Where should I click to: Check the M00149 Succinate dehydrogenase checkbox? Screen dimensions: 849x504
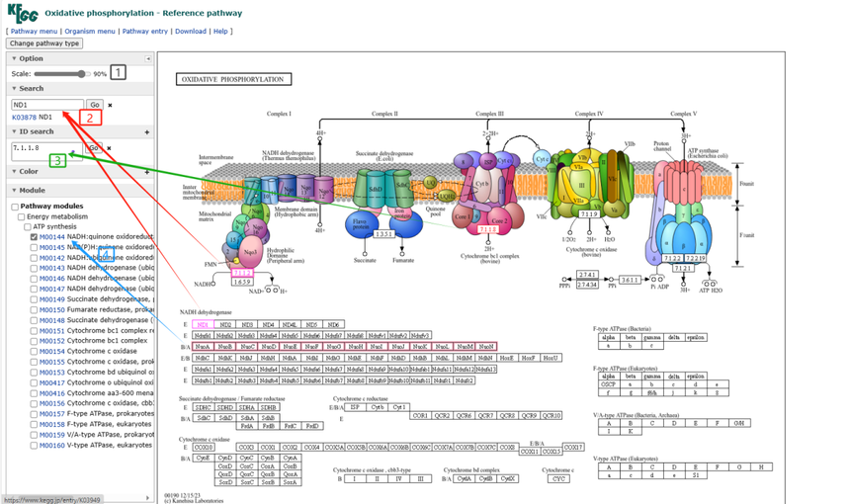pos(35,299)
